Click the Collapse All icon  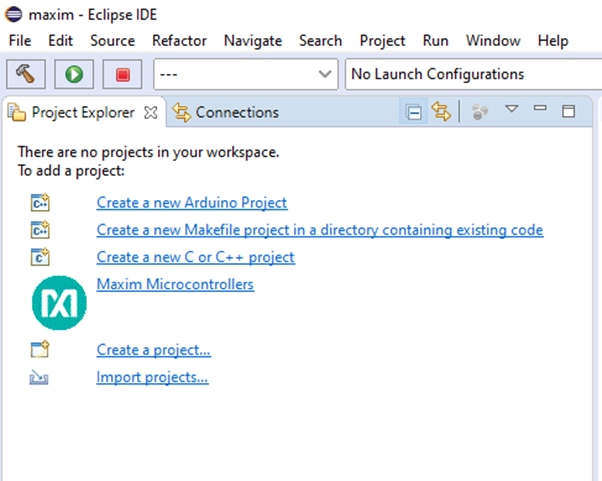click(x=414, y=112)
